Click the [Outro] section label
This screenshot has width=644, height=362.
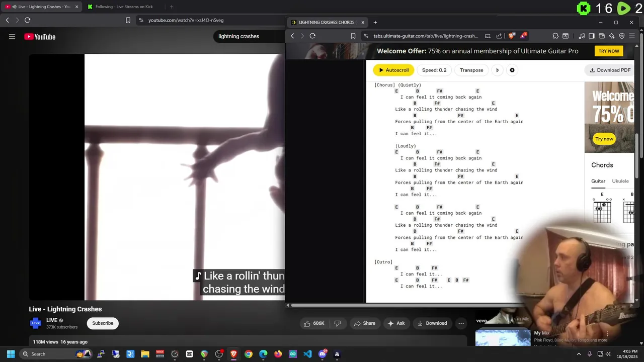[x=383, y=262]
